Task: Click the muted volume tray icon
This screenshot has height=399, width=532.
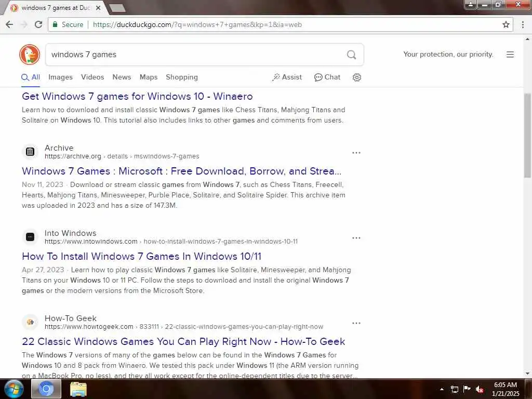Action: (x=480, y=389)
